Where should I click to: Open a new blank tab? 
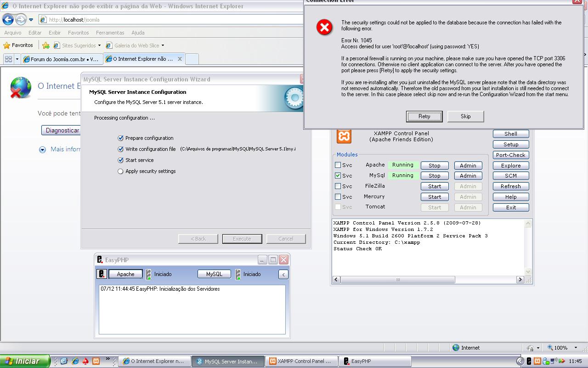[x=192, y=59]
